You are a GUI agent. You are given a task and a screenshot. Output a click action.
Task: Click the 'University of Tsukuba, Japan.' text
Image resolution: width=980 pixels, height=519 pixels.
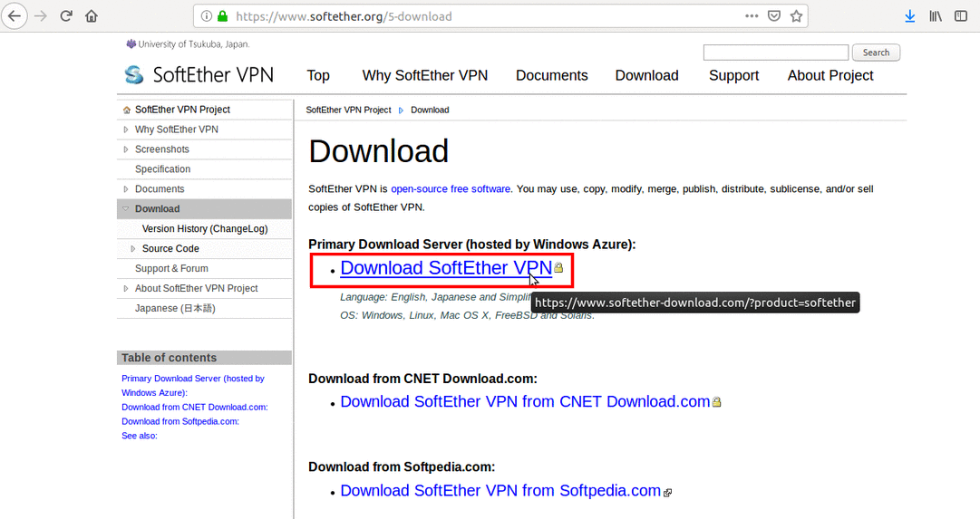tap(194, 44)
